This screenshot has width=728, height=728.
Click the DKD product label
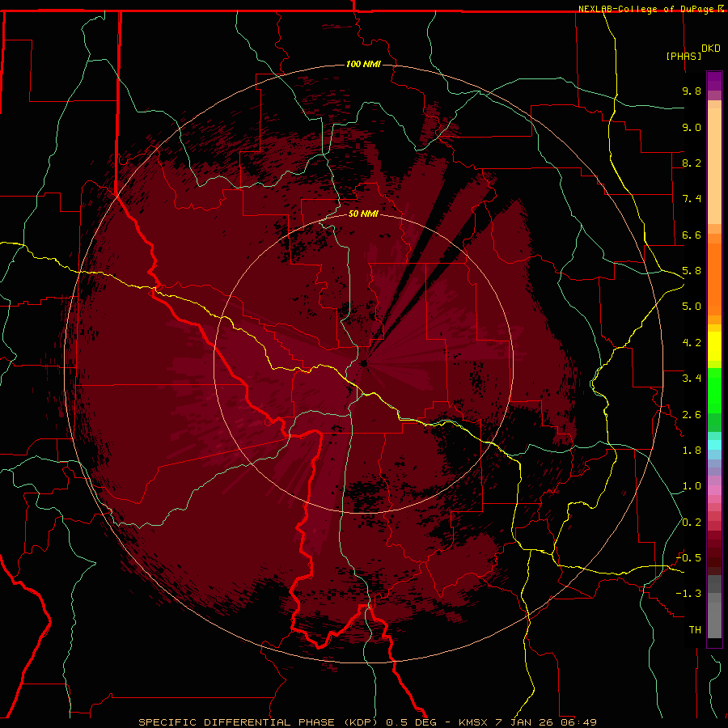click(x=711, y=49)
